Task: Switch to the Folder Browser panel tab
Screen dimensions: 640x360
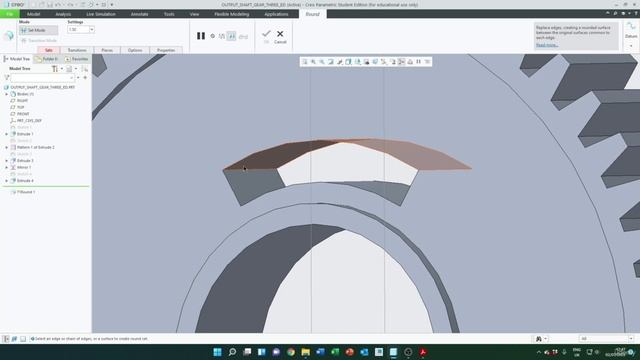Action: pos(47,59)
